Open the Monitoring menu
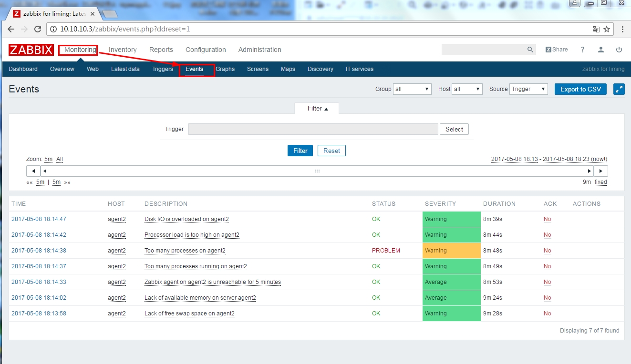The width and height of the screenshot is (631, 364). tap(80, 50)
